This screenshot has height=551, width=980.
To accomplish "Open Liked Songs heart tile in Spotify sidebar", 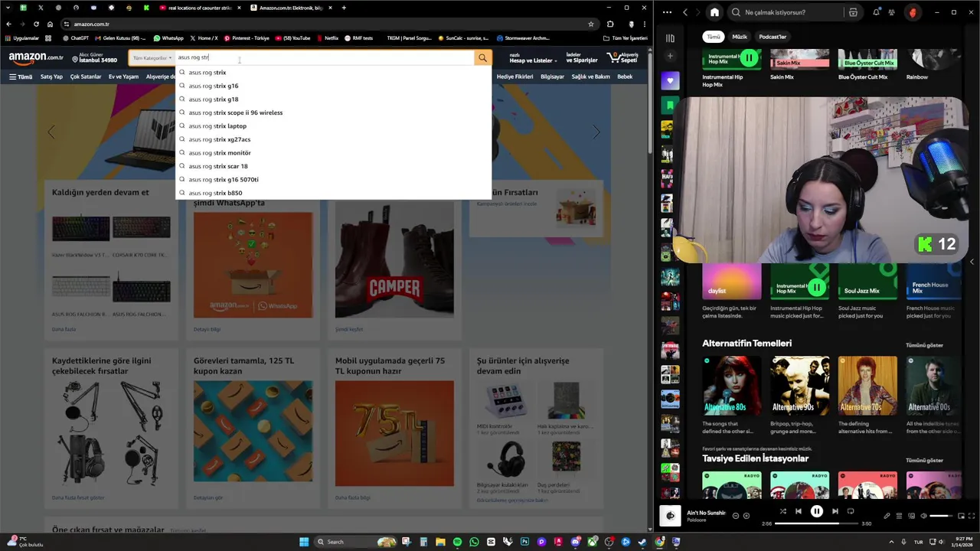I will click(670, 80).
